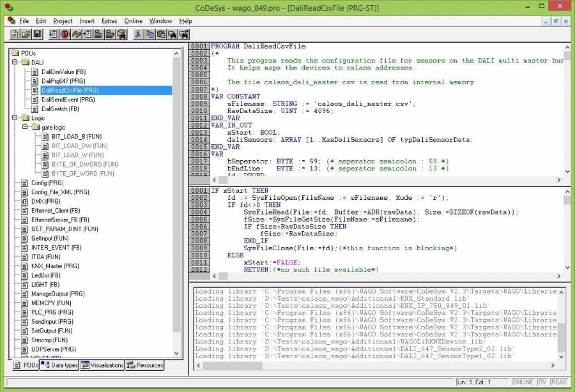
Task: Select SetOutput (FUN) tree item
Action: pos(52,331)
